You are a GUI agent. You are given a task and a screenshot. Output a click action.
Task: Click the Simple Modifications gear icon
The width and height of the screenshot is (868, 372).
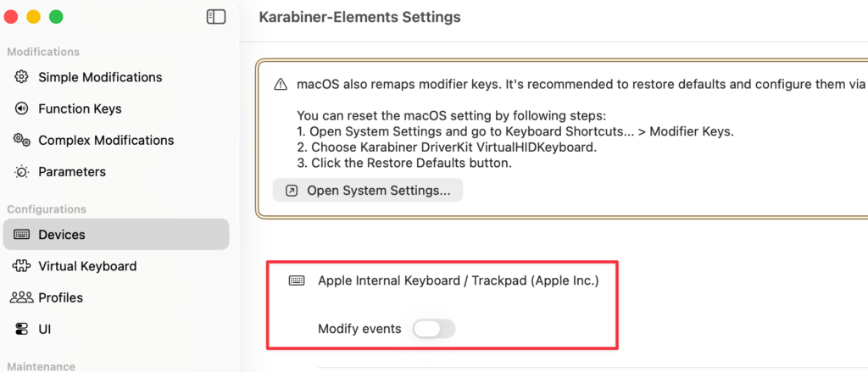point(22,77)
